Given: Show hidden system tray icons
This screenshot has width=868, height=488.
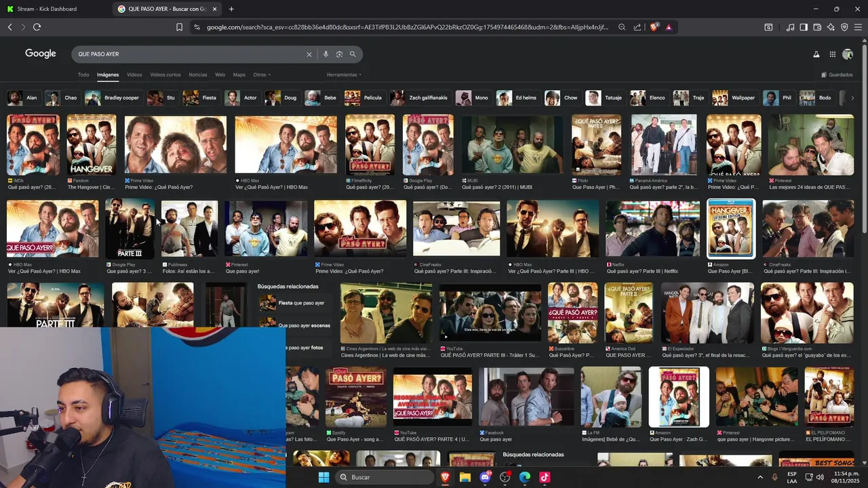Looking at the screenshot, I should click(x=759, y=477).
